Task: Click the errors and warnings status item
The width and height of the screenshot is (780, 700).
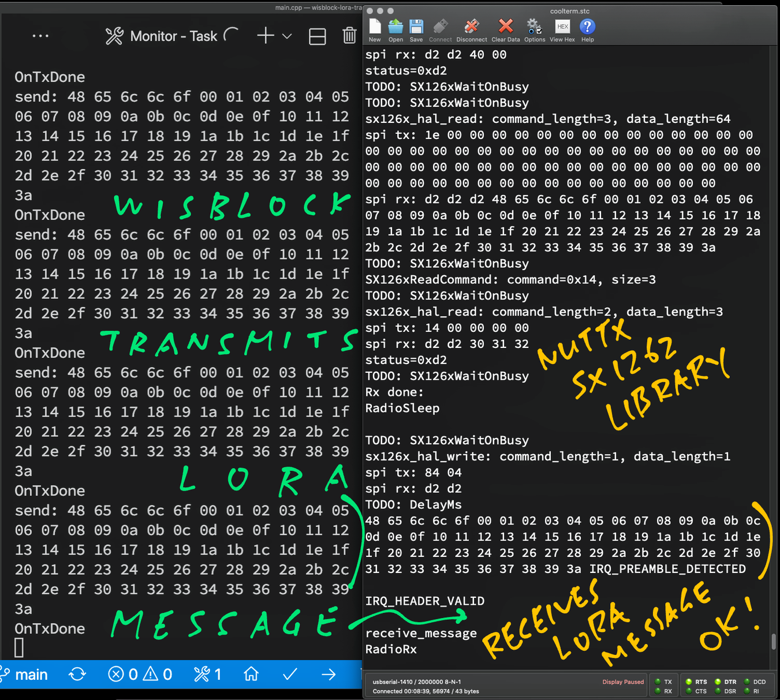Action: click(140, 674)
